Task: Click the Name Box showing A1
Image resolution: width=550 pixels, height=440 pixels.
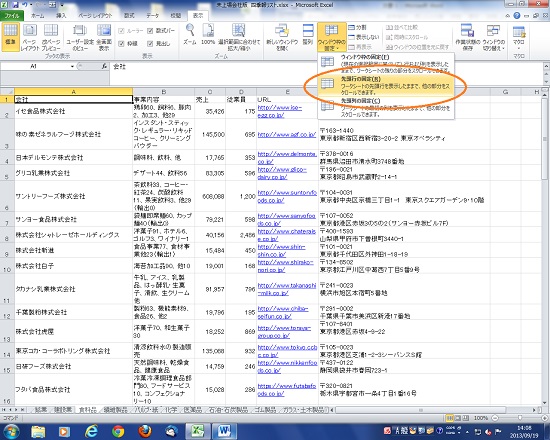Action: coord(34,66)
